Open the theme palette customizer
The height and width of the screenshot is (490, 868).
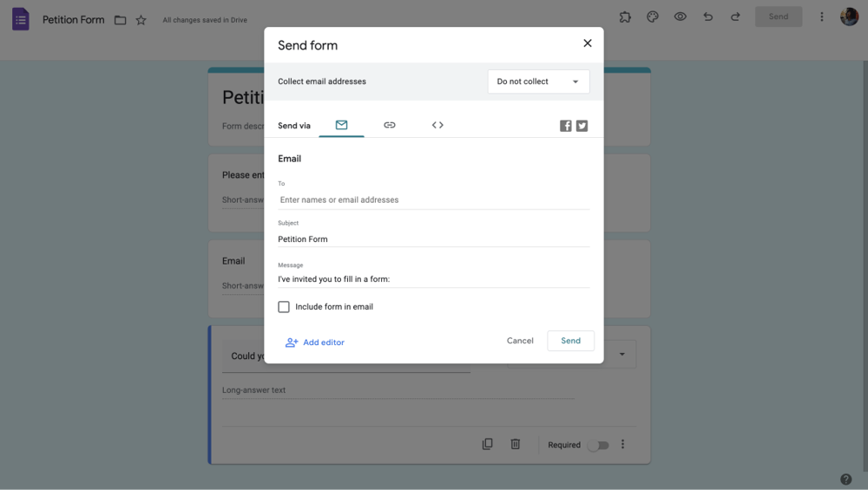point(653,16)
